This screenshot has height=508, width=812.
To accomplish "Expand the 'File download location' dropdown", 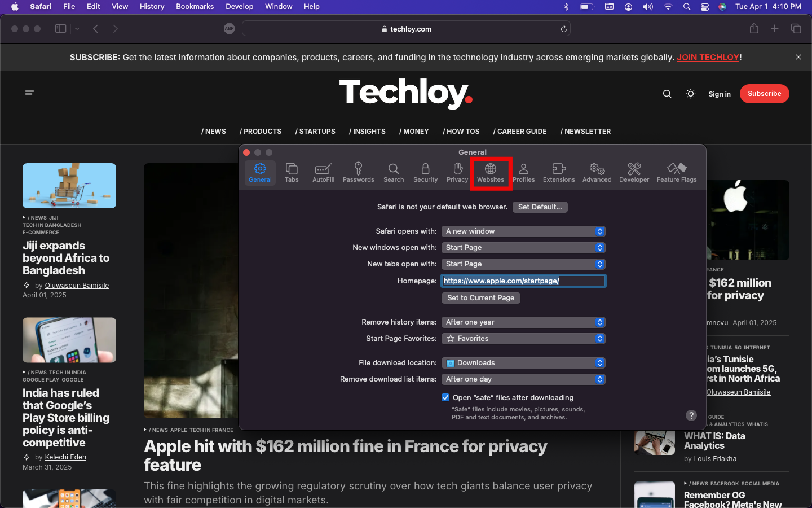I will coord(523,363).
